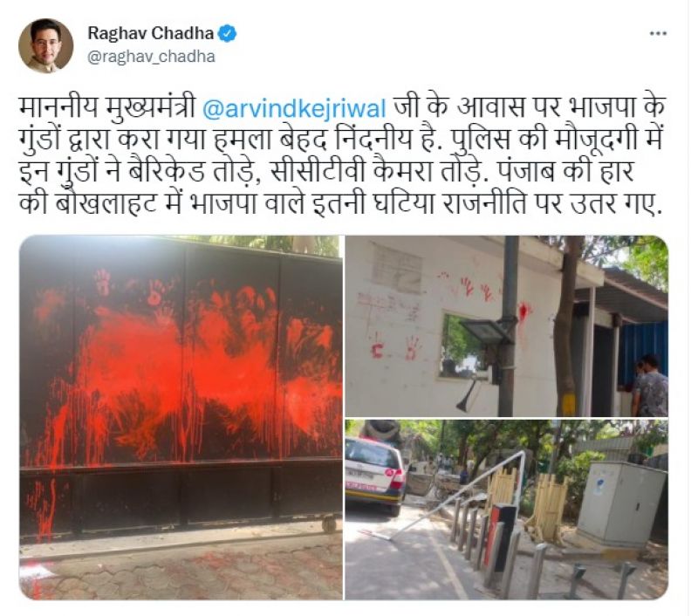This screenshot has width=698, height=616.
Task: Follow the @arvindkejriwal mention link
Action: (294, 109)
